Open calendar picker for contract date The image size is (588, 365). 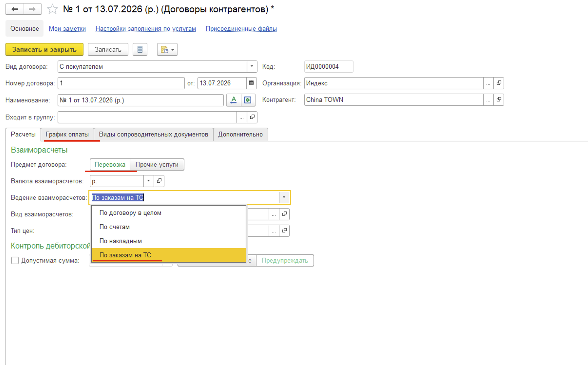tap(251, 83)
